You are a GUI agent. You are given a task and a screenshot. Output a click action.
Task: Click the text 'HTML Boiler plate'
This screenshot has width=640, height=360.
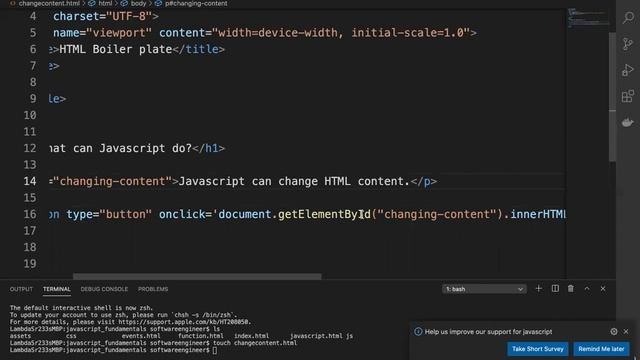(x=116, y=49)
